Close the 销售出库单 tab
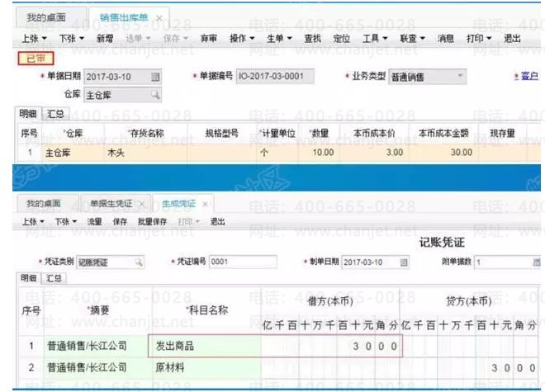Screen dimensions: 545x392 159,17
